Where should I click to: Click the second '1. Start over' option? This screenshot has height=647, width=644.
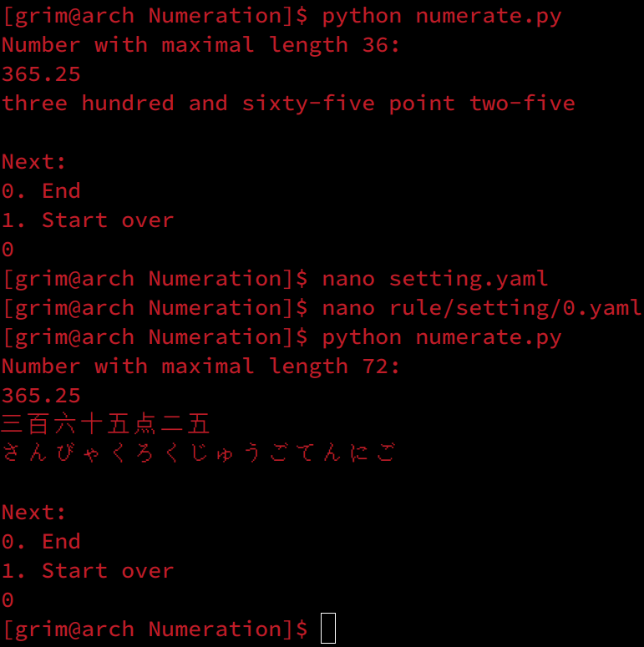click(88, 571)
